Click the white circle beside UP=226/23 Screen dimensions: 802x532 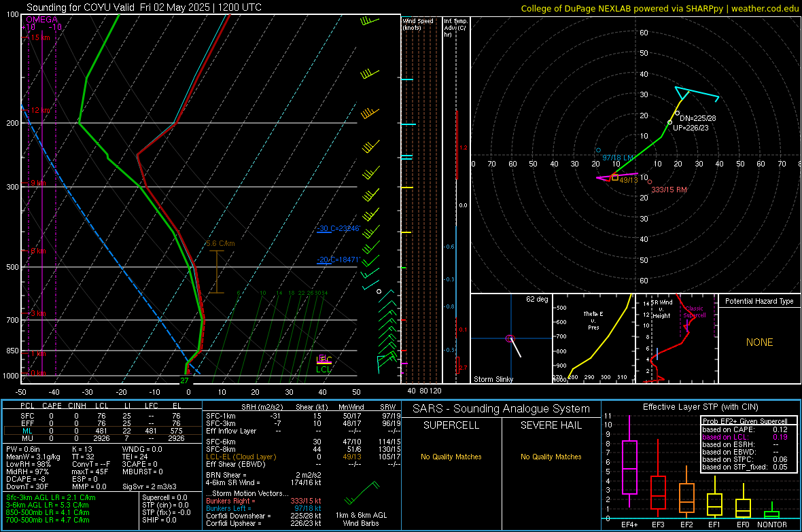669,122
